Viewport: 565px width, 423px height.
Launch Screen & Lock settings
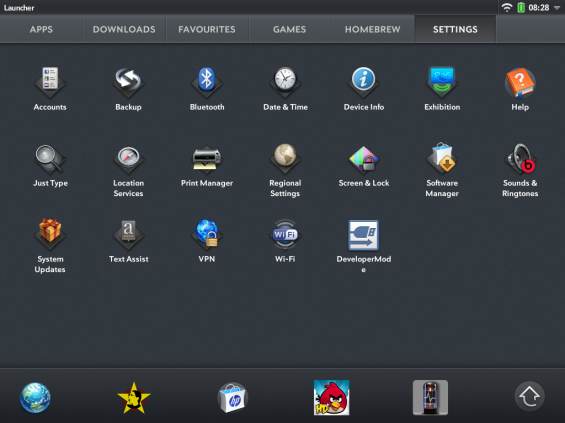[x=364, y=159]
